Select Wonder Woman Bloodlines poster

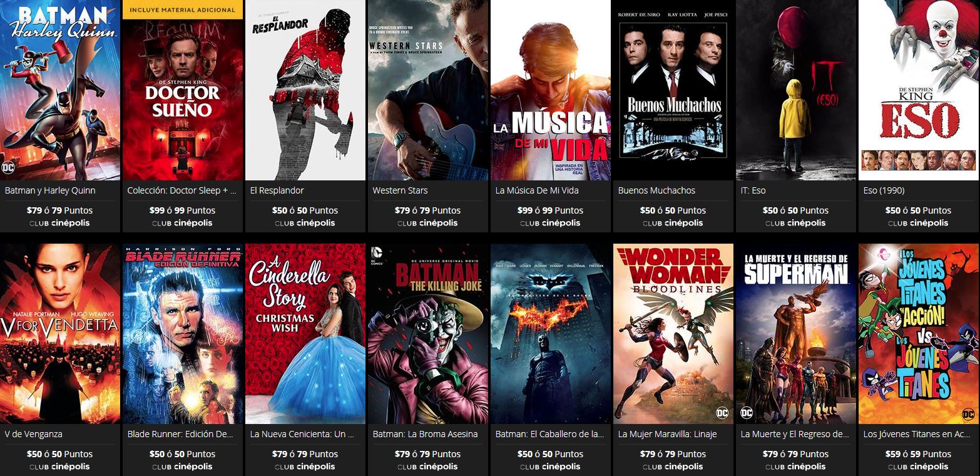click(673, 334)
